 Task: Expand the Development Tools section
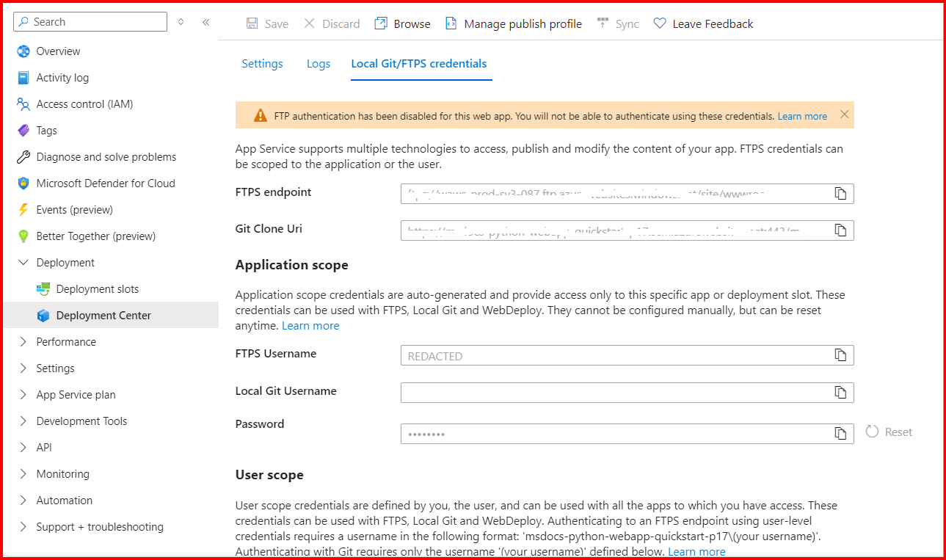(x=23, y=421)
